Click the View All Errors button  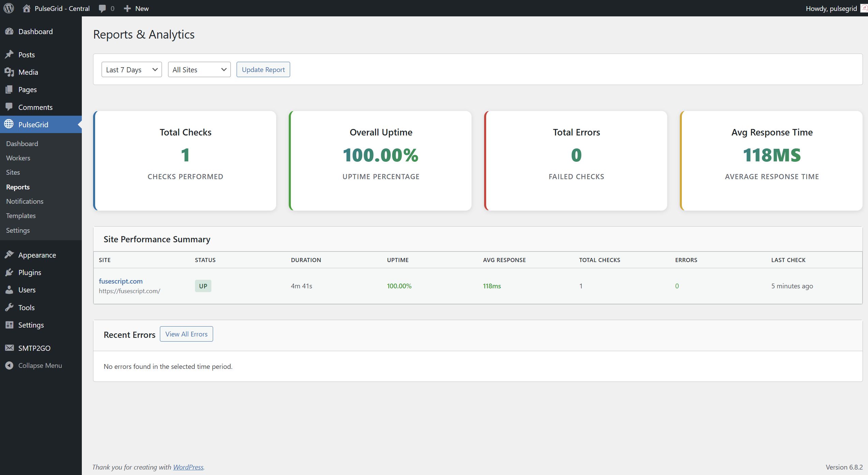[186, 334]
